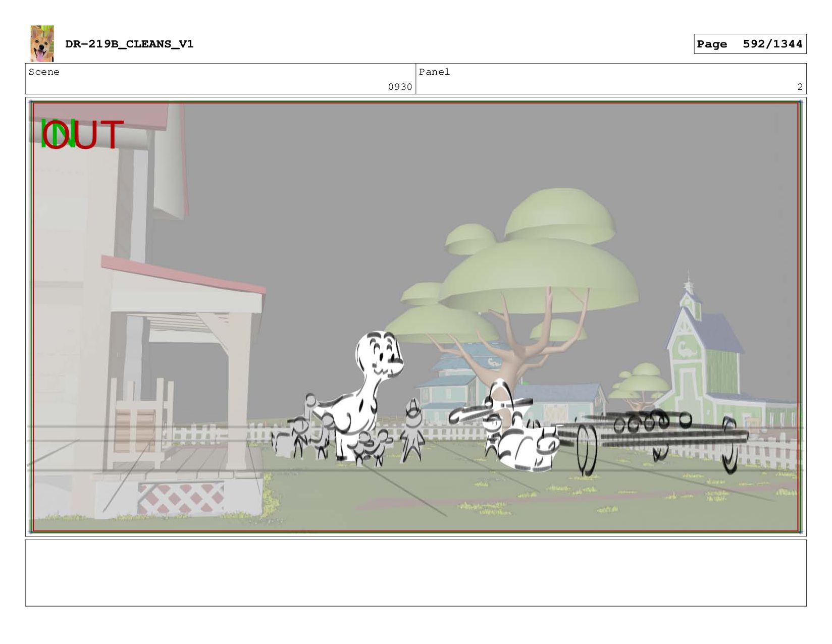
Task: Click the storyboard panel image
Action: (415, 316)
